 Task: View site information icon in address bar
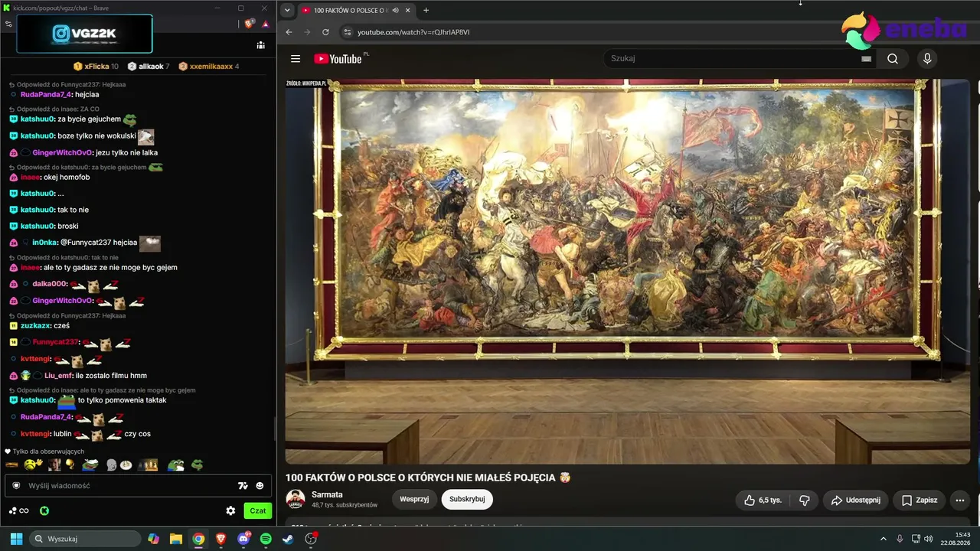tap(347, 32)
